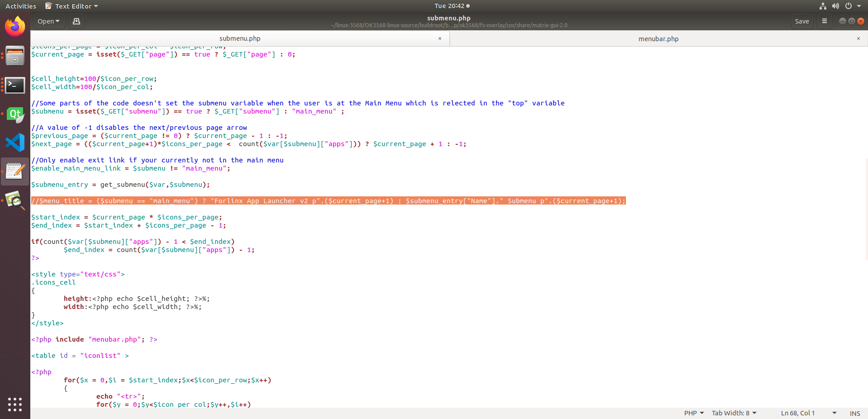This screenshot has height=419, width=868.
Task: Click the <style type="text/css"> line
Action: (x=78, y=274)
